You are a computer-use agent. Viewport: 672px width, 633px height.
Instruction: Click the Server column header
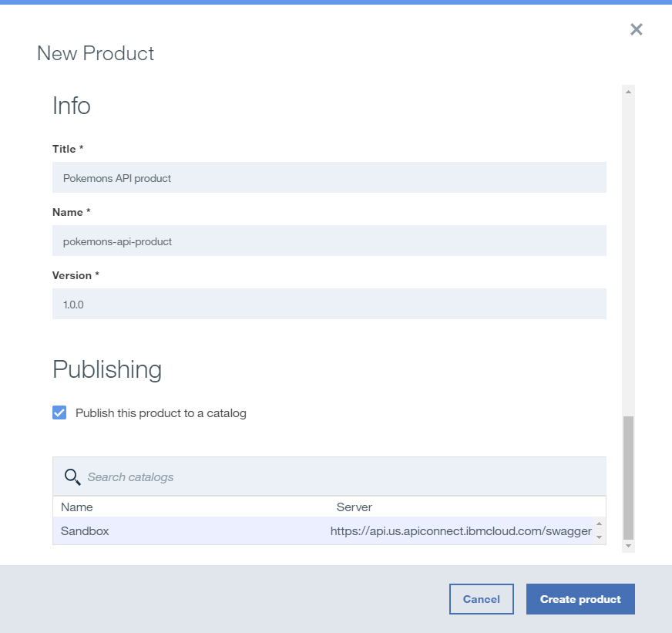point(354,507)
